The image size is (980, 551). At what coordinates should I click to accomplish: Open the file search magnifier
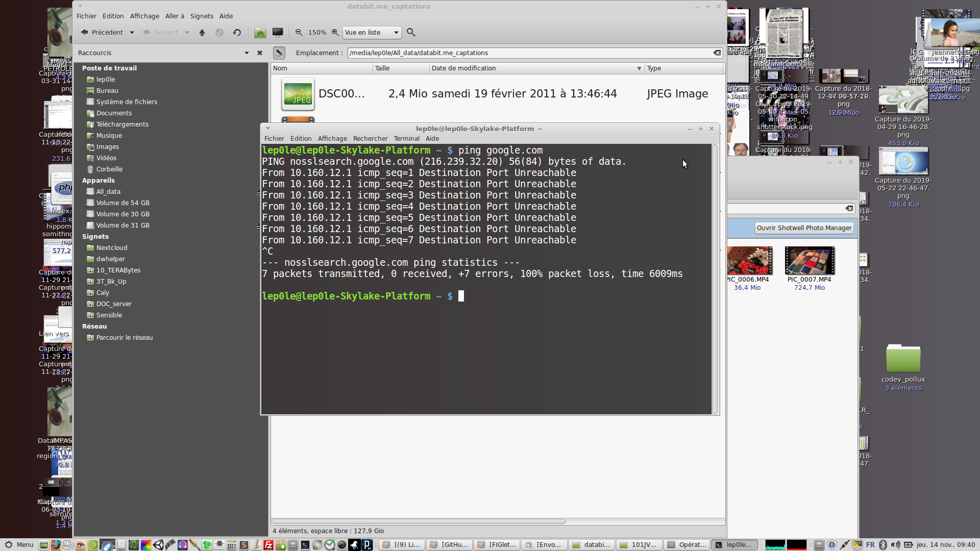pos(411,33)
